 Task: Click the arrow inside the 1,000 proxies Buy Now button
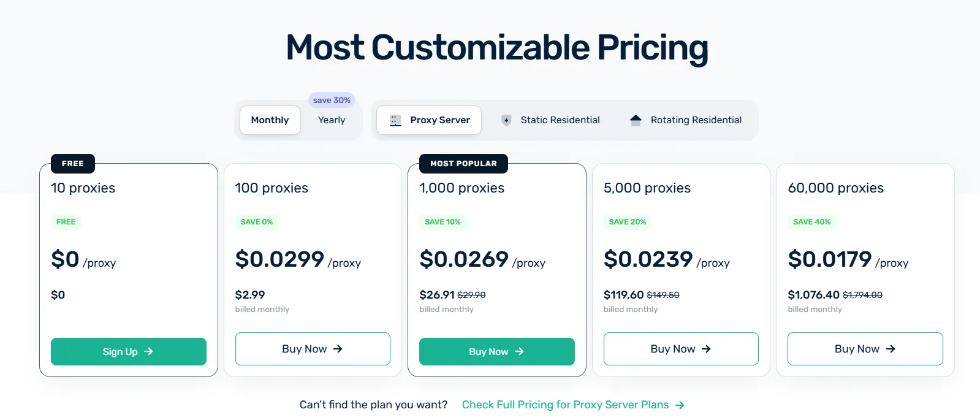click(519, 351)
